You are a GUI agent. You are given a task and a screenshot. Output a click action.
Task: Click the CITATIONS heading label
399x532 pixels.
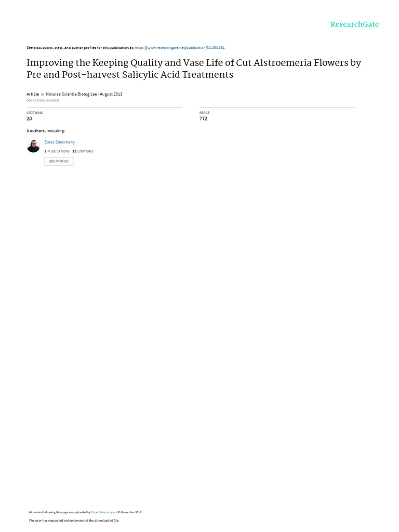35,113
